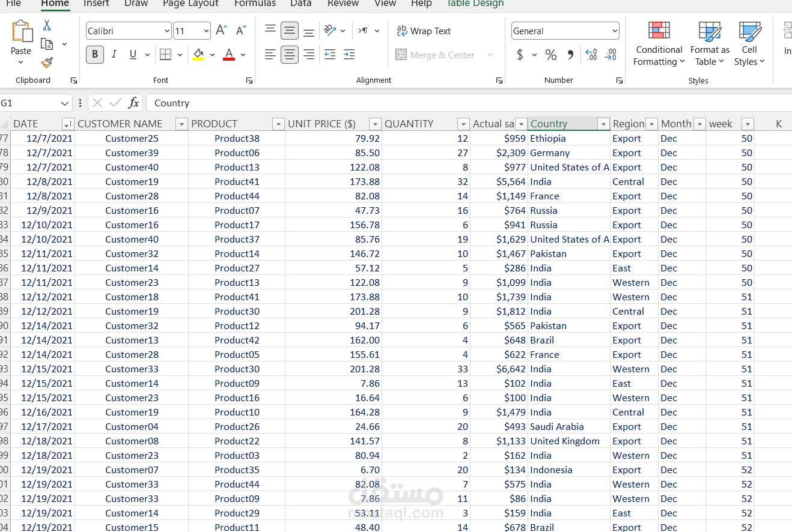Image resolution: width=792 pixels, height=532 pixels.
Task: Toggle horizontal Center alignment
Action: click(290, 55)
